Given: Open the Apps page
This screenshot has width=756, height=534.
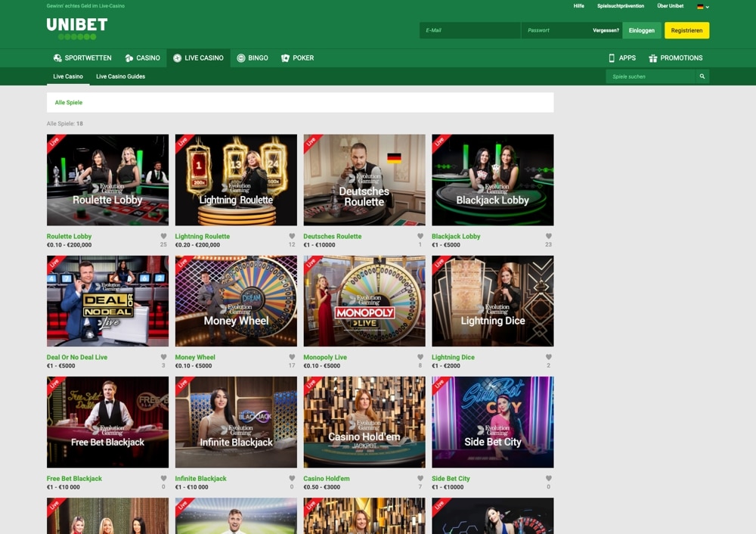Looking at the screenshot, I should [x=622, y=58].
